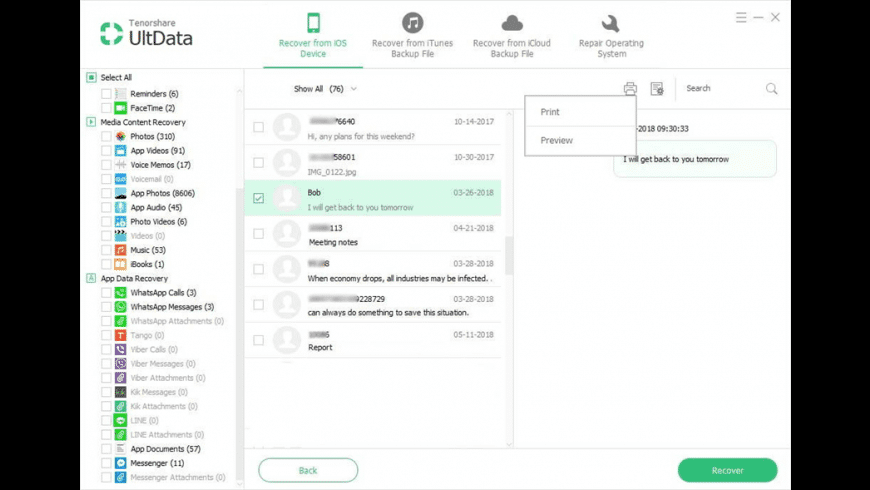
Task: Open the 'Hi, any plans for this weekend?' message
Action: [373, 127]
